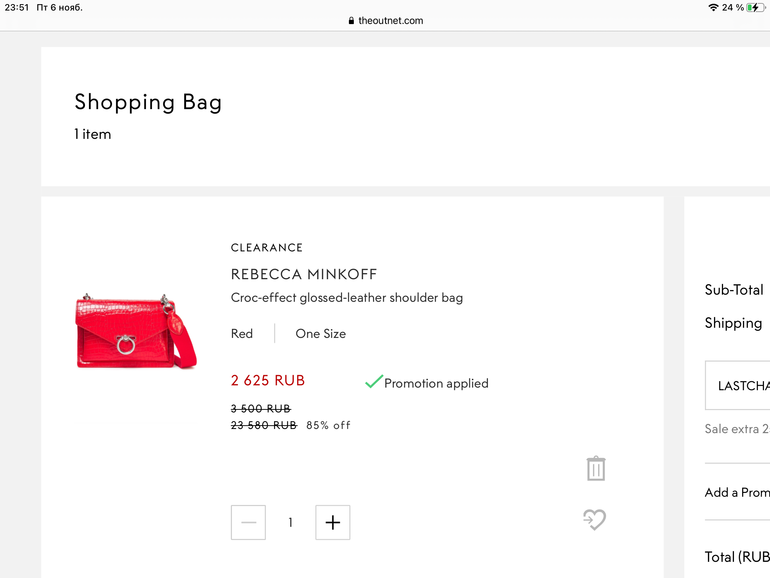
Task: Click the red 2 625 RUB sale price
Action: [268, 381]
